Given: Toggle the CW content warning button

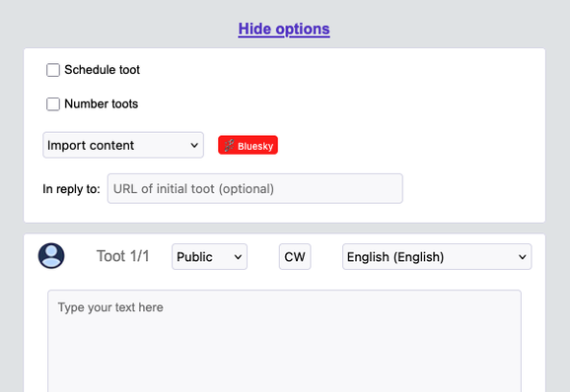Looking at the screenshot, I should coord(295,257).
